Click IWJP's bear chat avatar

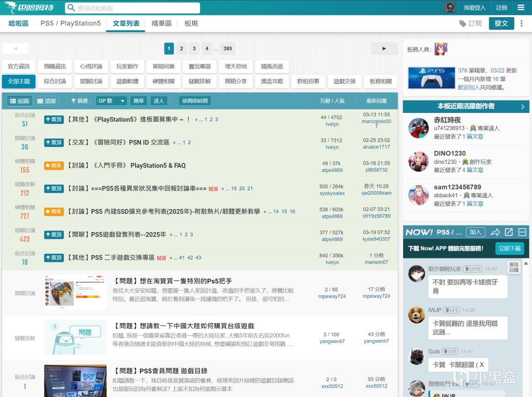pyautogui.click(x=416, y=315)
